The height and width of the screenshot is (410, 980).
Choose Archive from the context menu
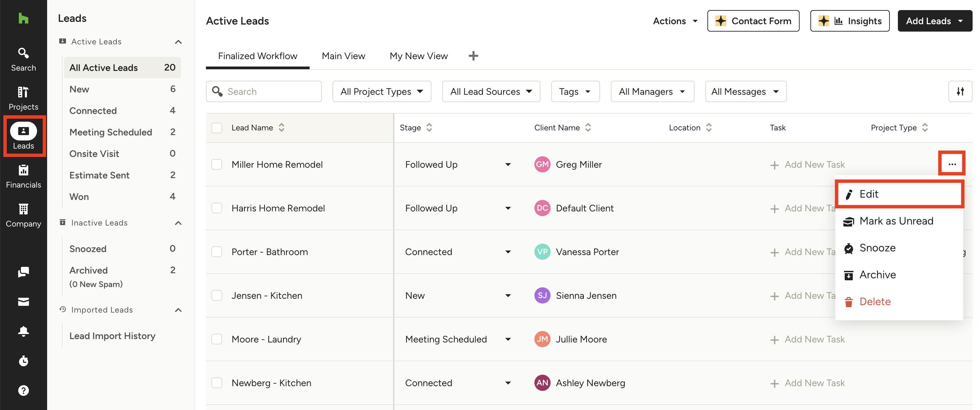877,274
